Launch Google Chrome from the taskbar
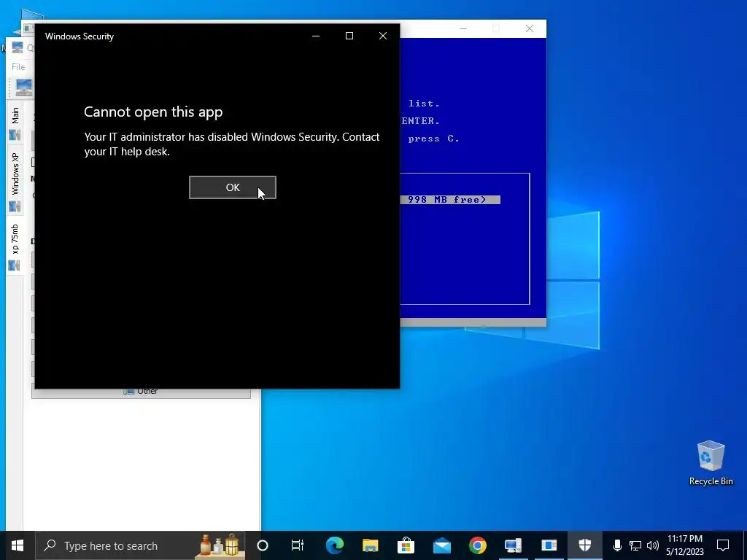This screenshot has width=747, height=560. [x=477, y=545]
